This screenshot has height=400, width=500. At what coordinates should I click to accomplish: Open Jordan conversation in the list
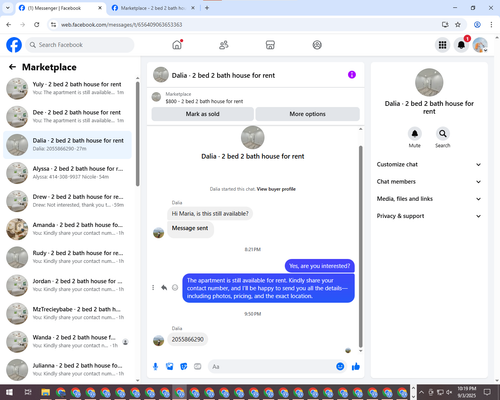68,285
